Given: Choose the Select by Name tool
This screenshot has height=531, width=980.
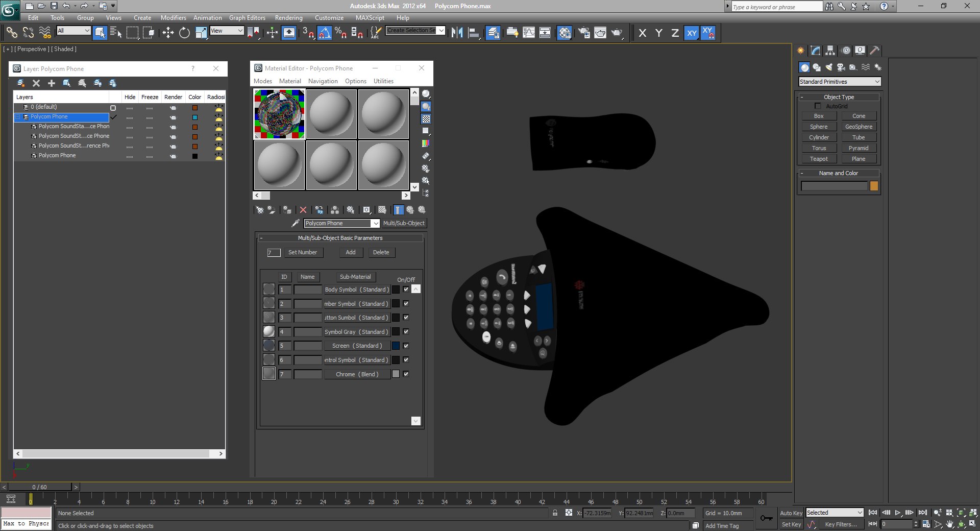Looking at the screenshot, I should point(116,33).
